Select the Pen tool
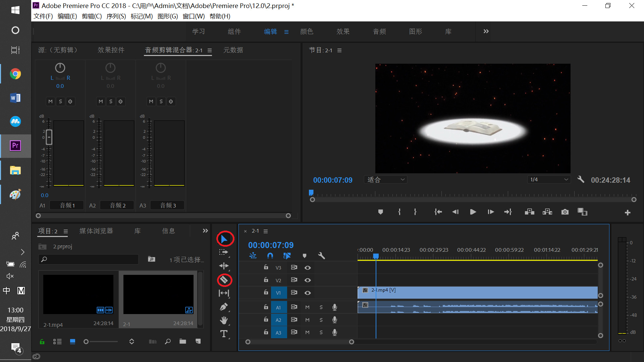The width and height of the screenshot is (644, 362). pyautogui.click(x=224, y=307)
